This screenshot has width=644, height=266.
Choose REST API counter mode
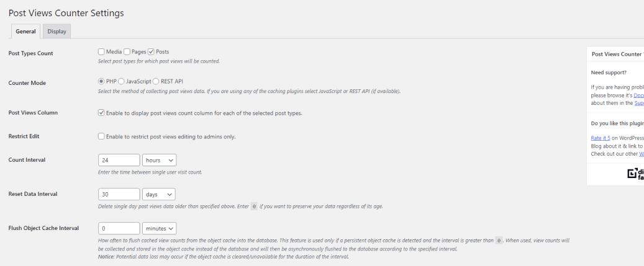tap(156, 81)
